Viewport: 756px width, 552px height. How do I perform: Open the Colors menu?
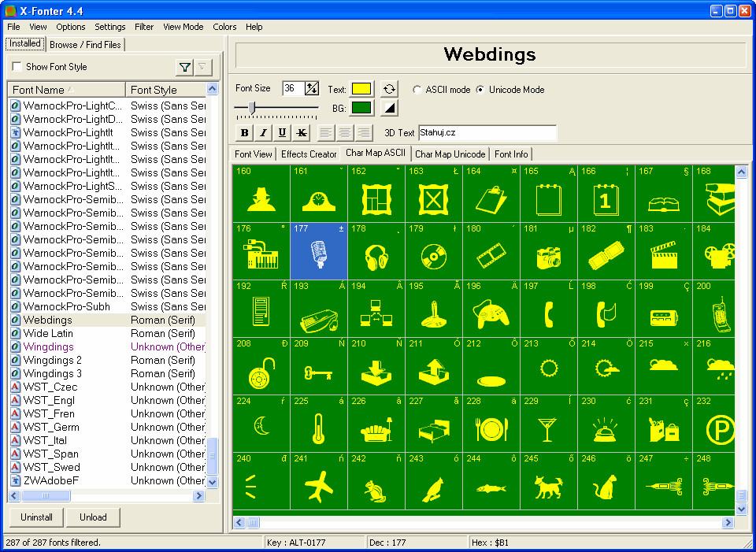[224, 27]
